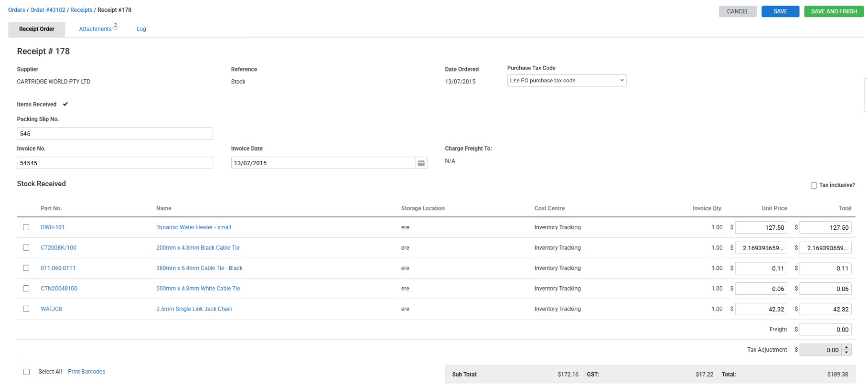The image size is (868, 391).
Task: Edit total for WATJCB
Action: coord(825,309)
